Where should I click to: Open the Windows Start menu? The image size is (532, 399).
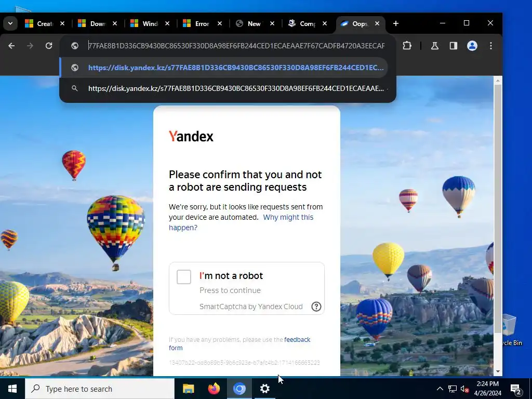[x=12, y=389]
